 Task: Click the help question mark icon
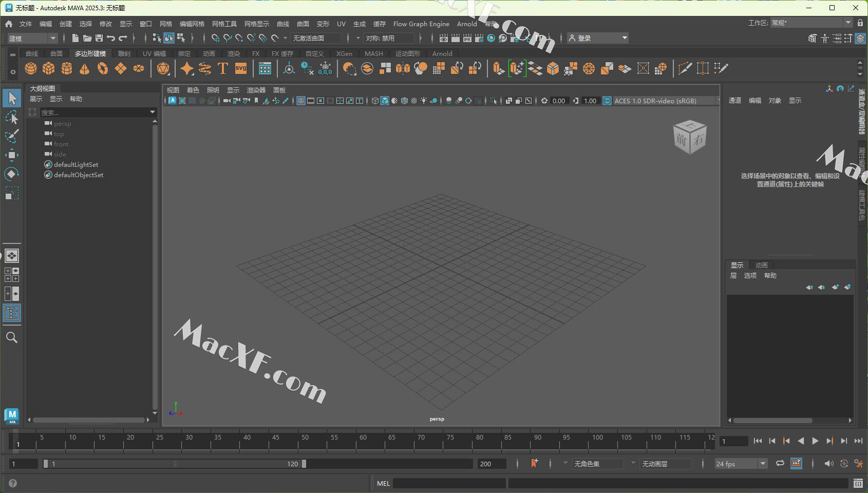[x=13, y=483]
